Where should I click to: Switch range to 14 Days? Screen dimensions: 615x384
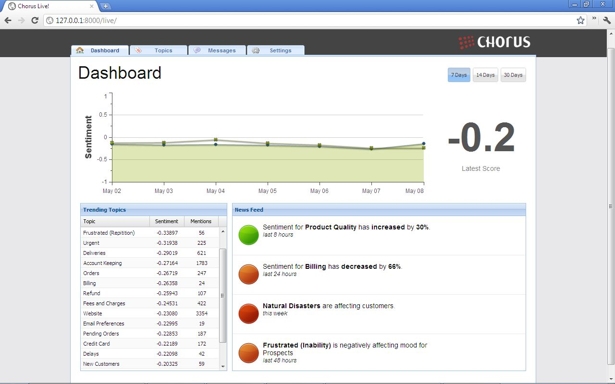coord(485,75)
